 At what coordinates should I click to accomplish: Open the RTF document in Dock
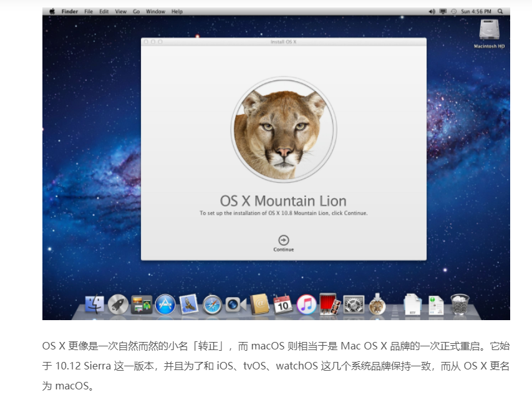tap(413, 305)
